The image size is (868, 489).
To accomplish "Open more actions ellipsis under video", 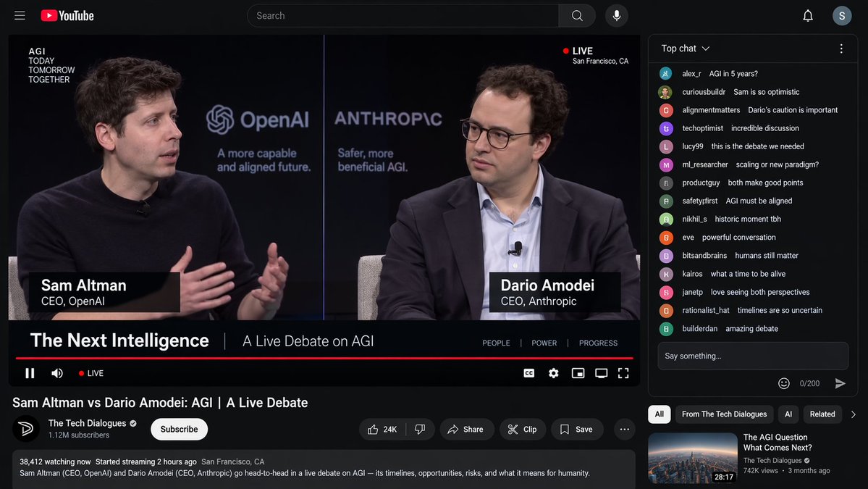I will coord(625,429).
